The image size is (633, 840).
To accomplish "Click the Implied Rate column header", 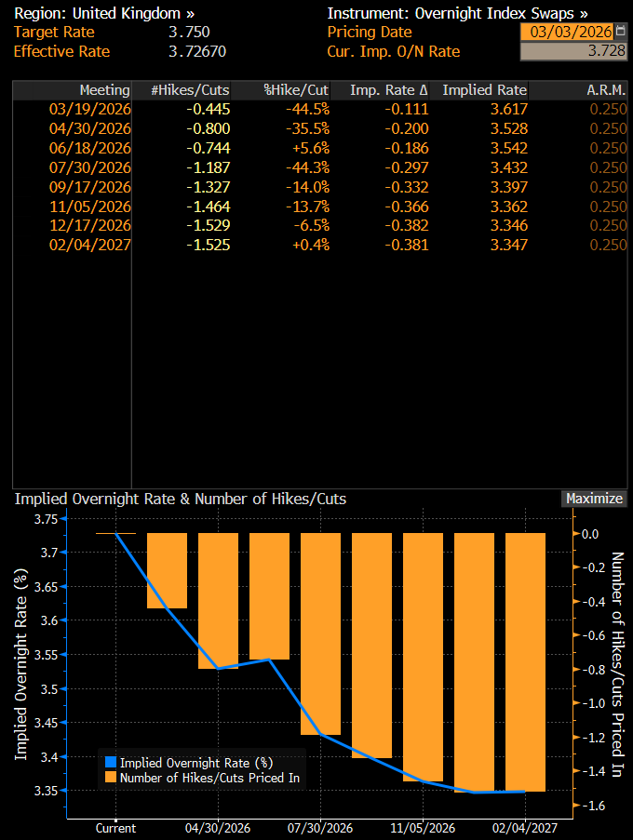I will [484, 90].
